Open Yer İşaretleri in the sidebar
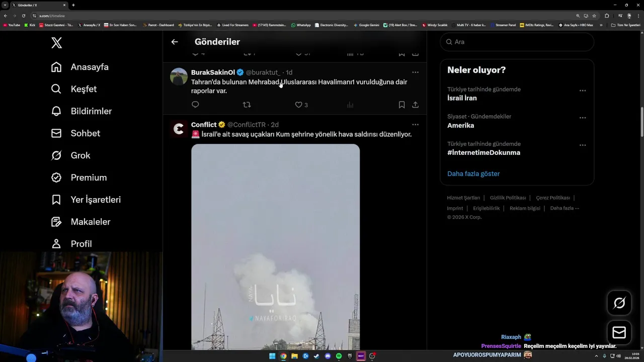This screenshot has height=362, width=644. pyautogui.click(x=86, y=200)
